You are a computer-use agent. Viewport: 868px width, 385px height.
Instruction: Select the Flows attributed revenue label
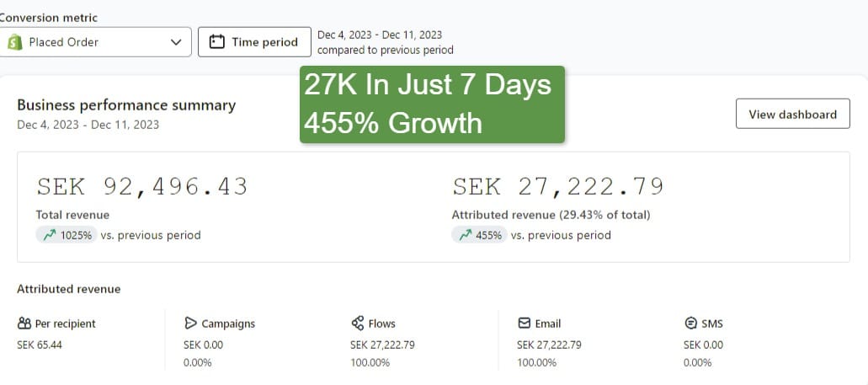(381, 324)
